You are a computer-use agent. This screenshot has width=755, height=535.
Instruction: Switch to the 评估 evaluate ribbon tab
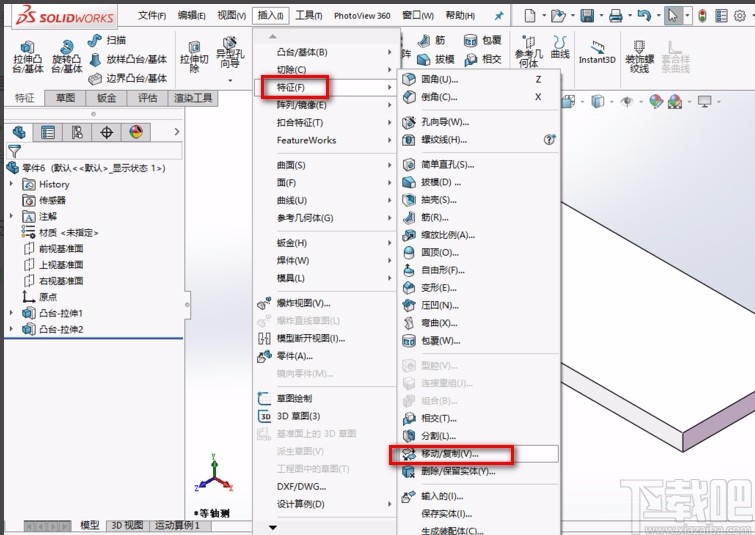click(147, 98)
